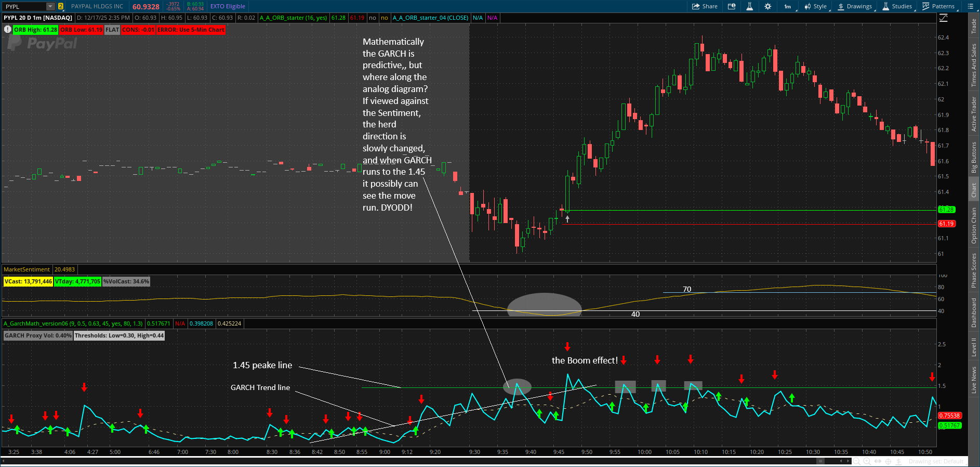Open the 1m timeframe dropdown

click(788, 6)
